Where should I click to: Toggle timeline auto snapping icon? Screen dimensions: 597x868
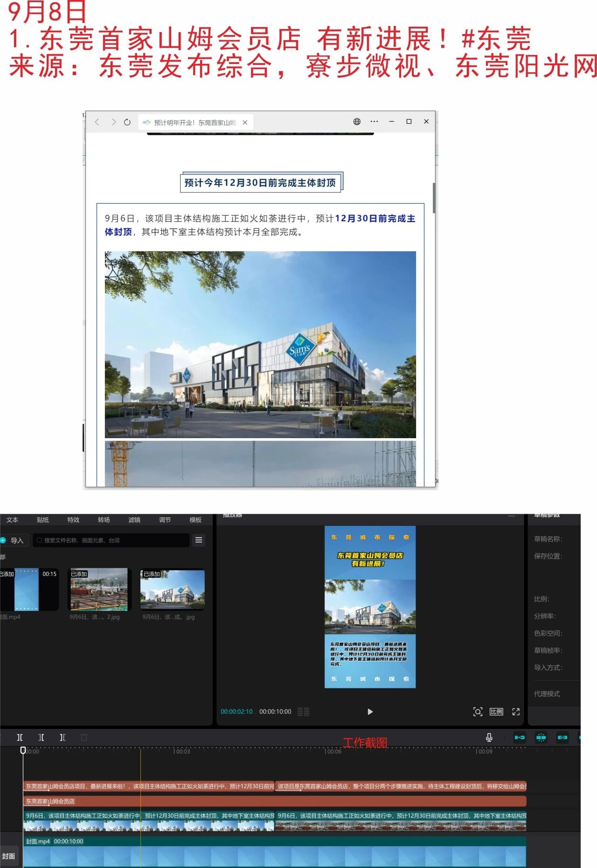click(541, 737)
